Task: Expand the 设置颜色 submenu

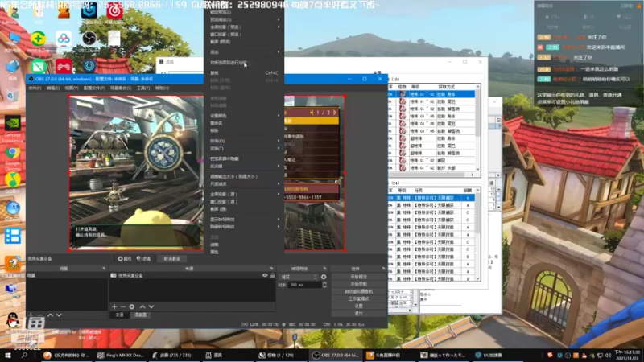Action: [244, 116]
